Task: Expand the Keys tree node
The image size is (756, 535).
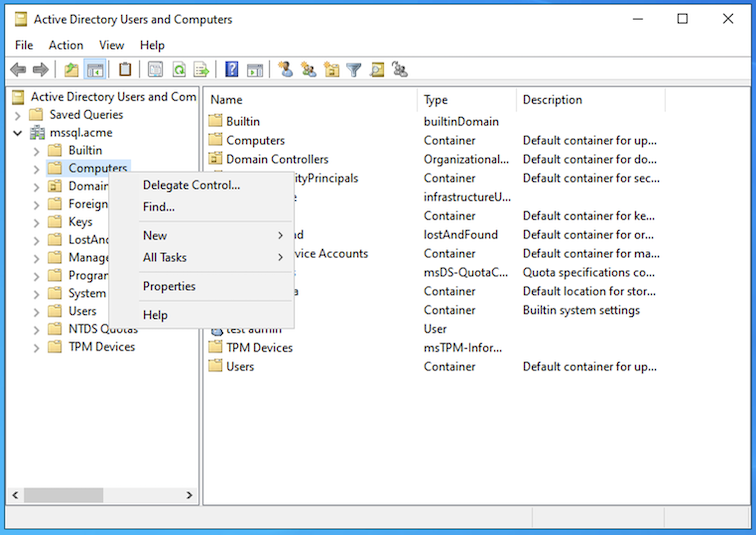Action: tap(36, 223)
